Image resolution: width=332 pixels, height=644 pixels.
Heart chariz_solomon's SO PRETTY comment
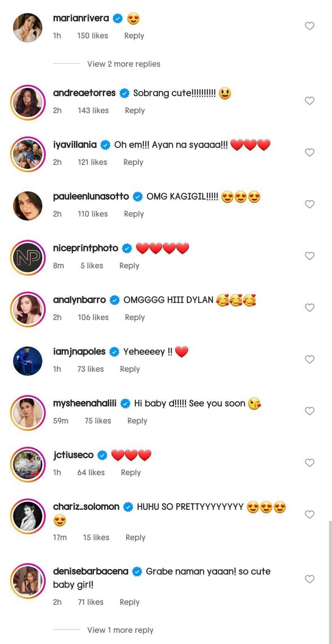click(309, 514)
